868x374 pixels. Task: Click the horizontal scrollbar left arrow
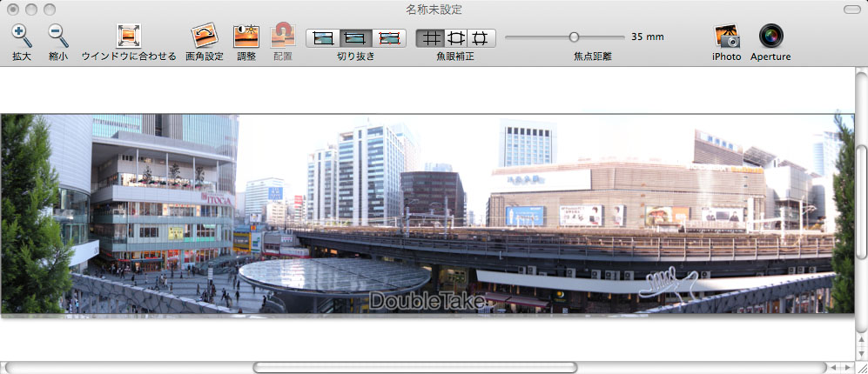[x=834, y=367]
